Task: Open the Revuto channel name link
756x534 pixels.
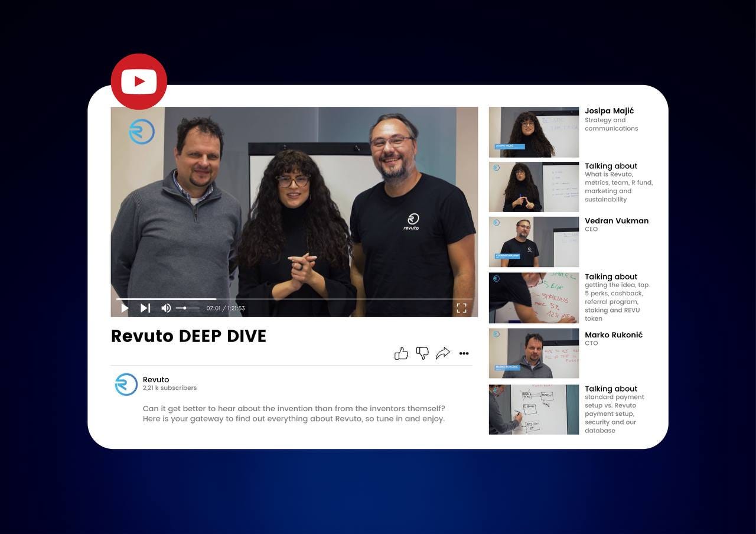Action: [156, 380]
